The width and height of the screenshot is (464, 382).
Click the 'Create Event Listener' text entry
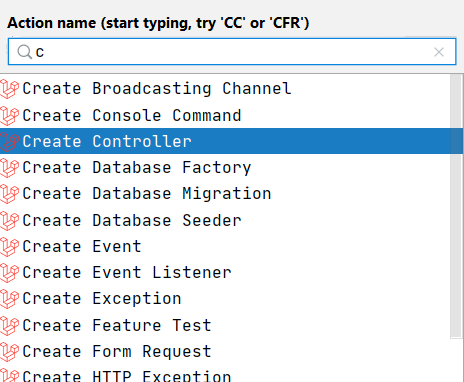[x=127, y=273]
